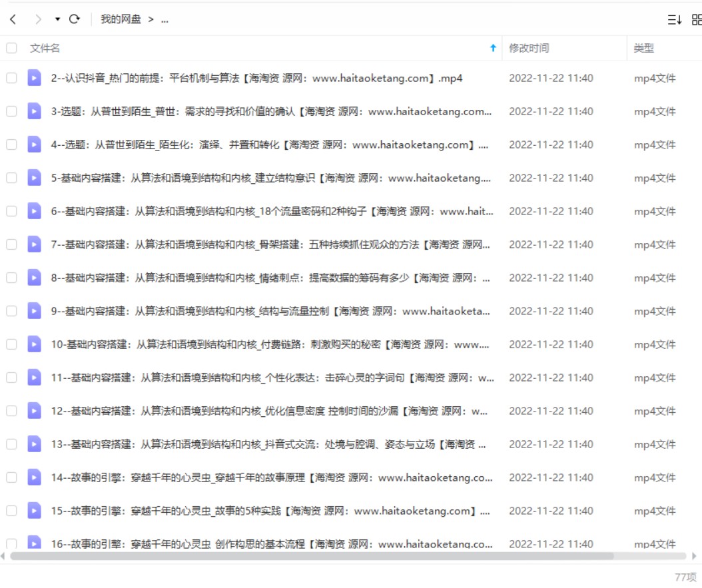Go back with the left arrow button
702x588 pixels.
[13, 19]
